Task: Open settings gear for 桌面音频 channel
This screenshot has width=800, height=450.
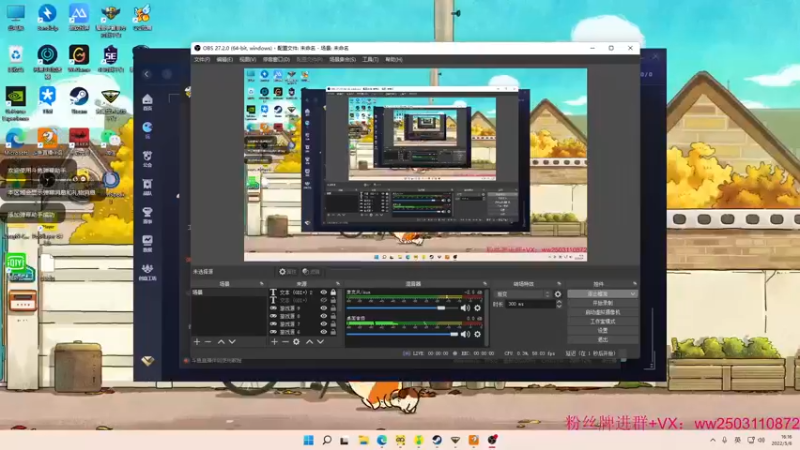Action: [x=478, y=335]
